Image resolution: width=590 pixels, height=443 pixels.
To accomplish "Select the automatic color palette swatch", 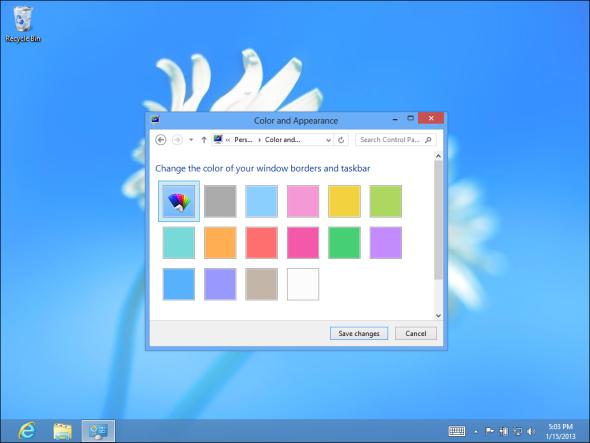I will click(x=179, y=201).
